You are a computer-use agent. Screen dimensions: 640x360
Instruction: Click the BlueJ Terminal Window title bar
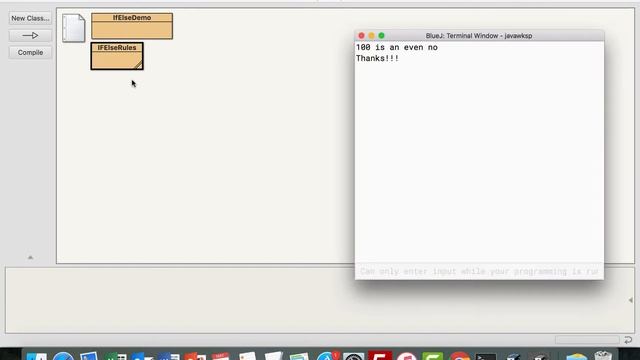(479, 36)
